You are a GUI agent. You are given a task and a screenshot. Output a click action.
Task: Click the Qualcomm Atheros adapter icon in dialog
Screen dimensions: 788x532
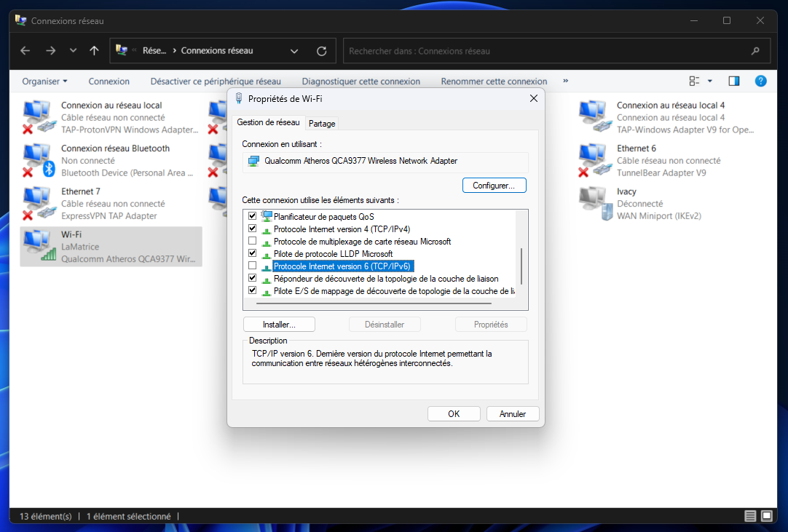(x=253, y=162)
